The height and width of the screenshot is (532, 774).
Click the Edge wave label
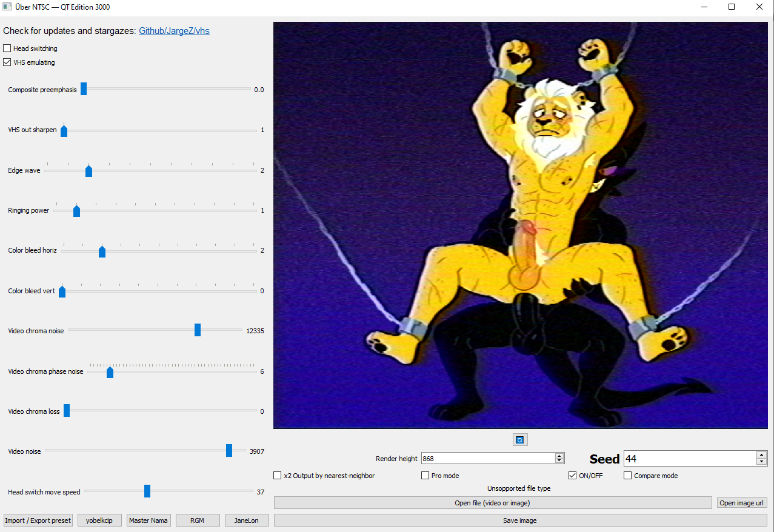24,170
